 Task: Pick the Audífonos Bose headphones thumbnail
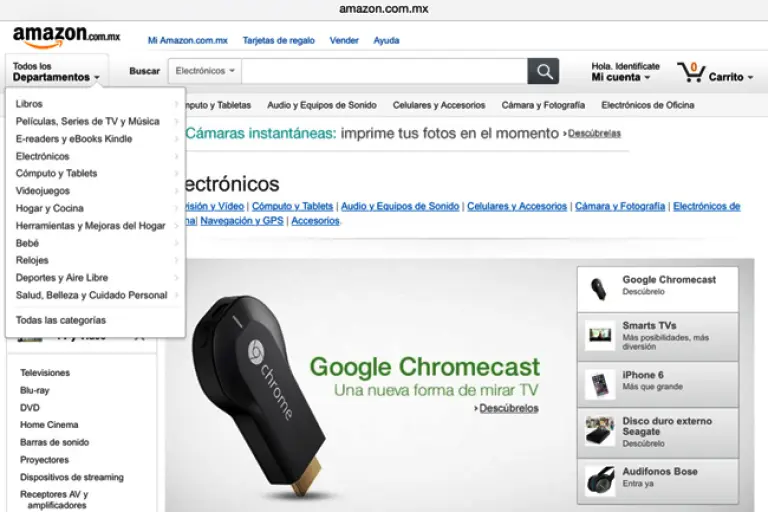click(600, 480)
